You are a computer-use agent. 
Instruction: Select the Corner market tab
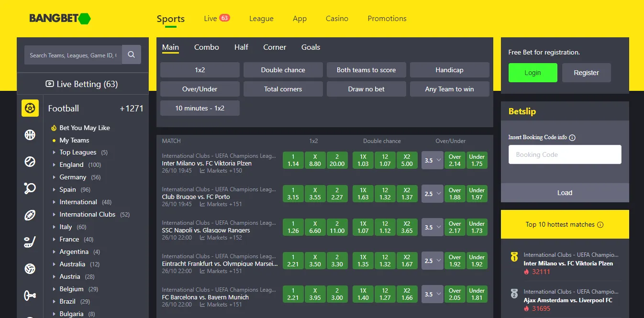275,47
